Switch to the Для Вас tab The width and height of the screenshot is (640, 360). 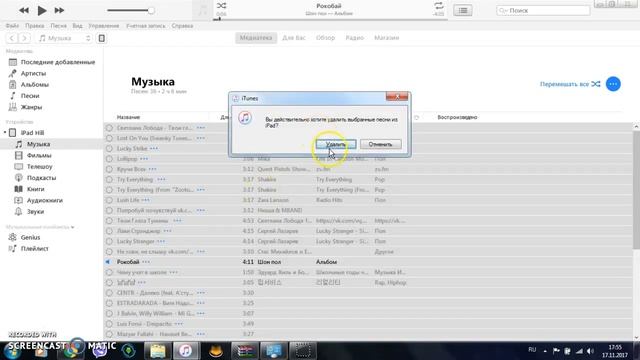coord(294,38)
